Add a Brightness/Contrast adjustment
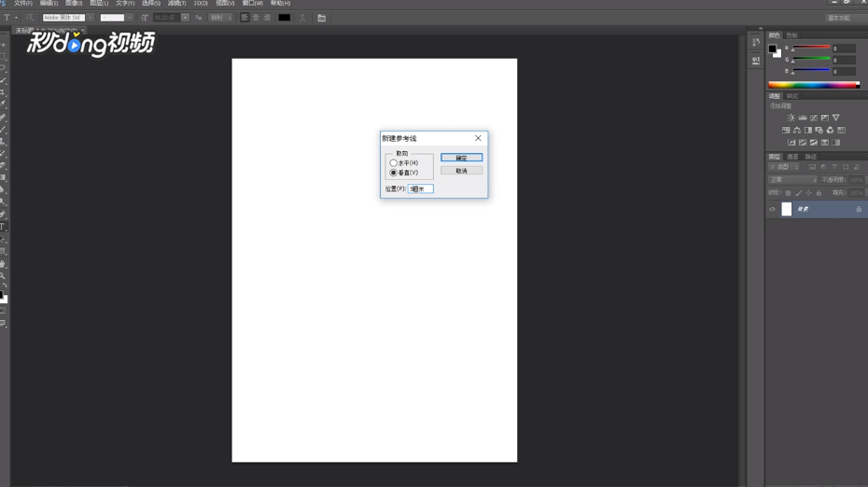Screen dimensions: 868x487 [x=791, y=118]
